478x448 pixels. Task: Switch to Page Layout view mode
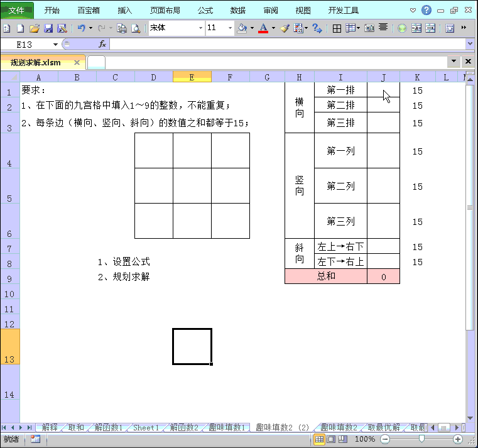click(331, 439)
